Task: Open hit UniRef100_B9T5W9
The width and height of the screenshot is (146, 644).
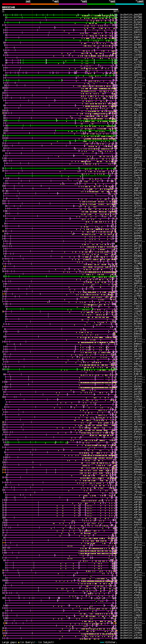Action: 131,17
